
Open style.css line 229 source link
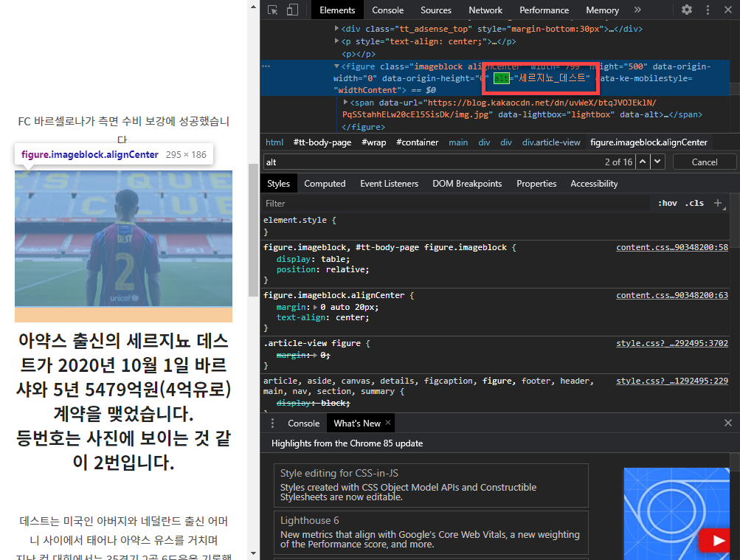672,381
